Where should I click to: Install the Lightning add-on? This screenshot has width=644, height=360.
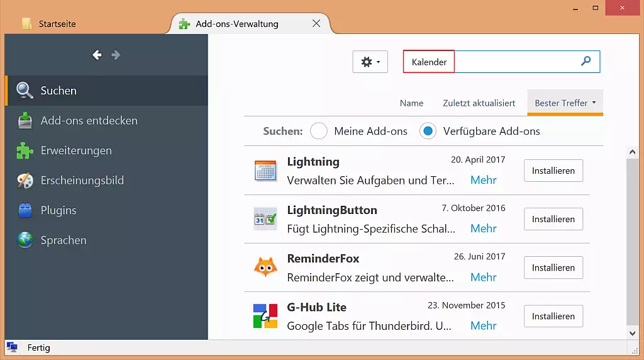553,171
